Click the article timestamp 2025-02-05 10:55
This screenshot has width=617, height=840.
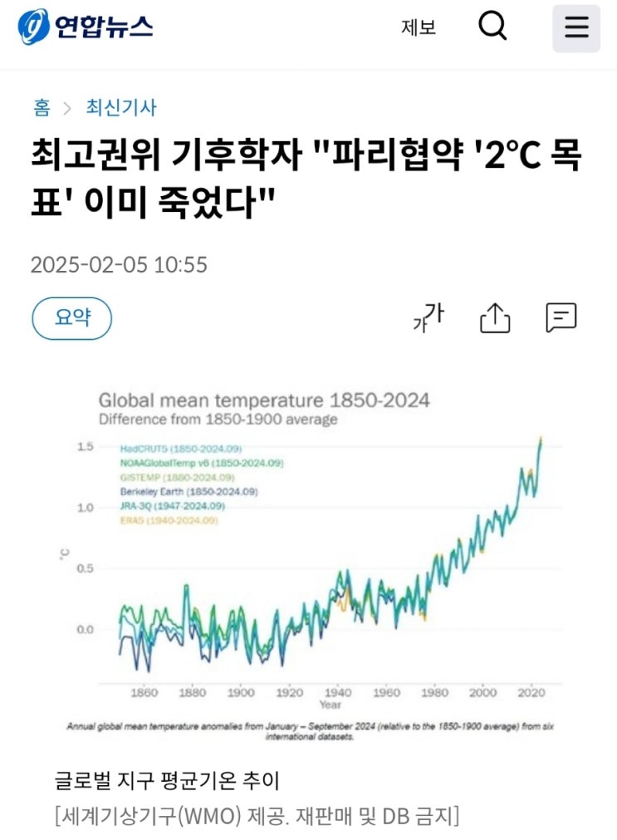[x=119, y=265]
